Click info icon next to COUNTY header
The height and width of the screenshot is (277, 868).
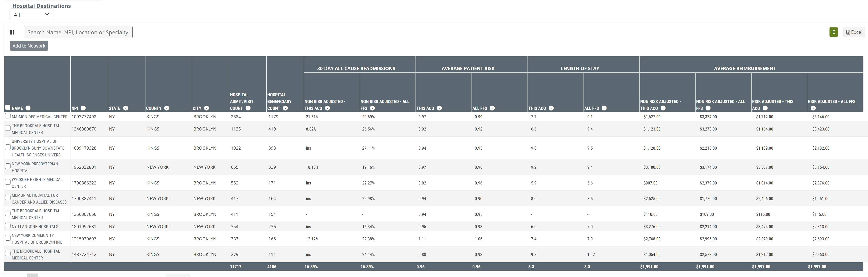(166, 108)
